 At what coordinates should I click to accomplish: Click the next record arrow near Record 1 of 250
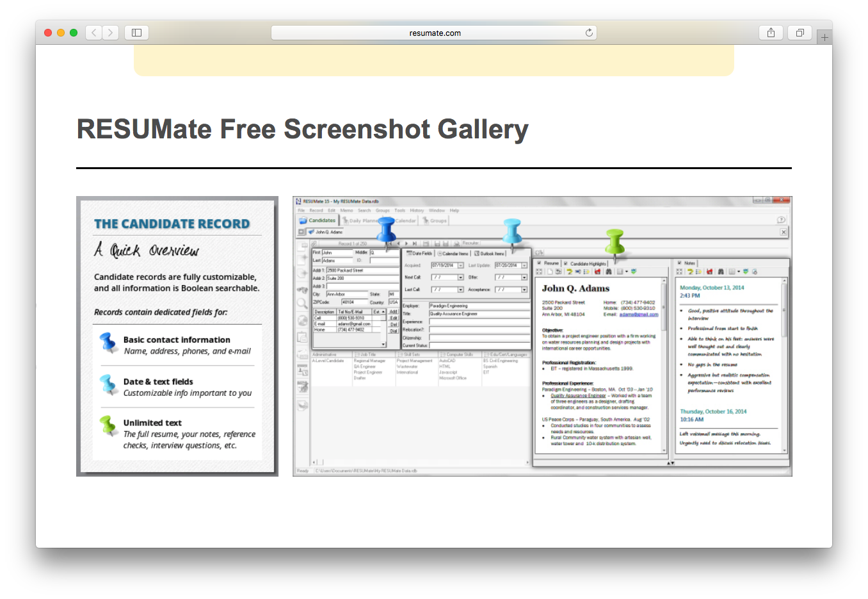pos(406,243)
